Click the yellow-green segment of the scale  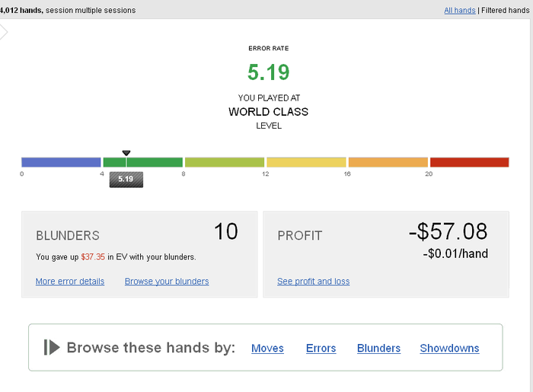coord(225,162)
